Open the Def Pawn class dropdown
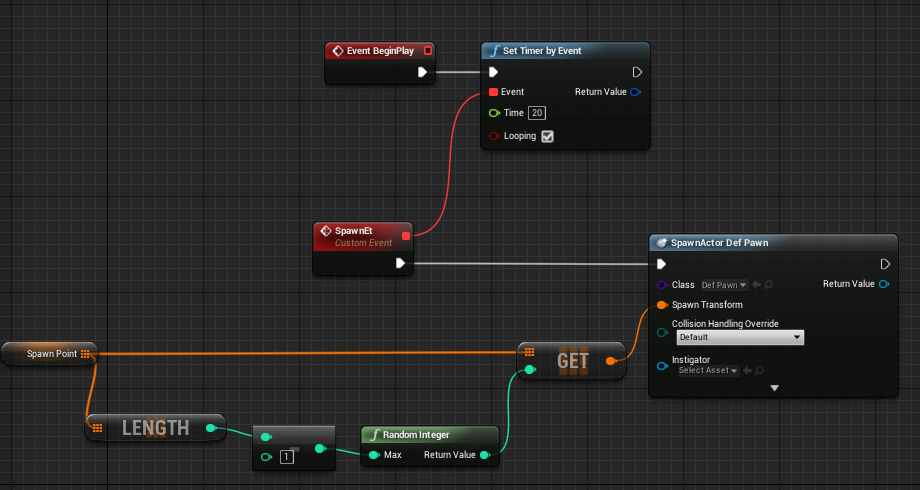Screen dimensions: 920x490 (724, 285)
